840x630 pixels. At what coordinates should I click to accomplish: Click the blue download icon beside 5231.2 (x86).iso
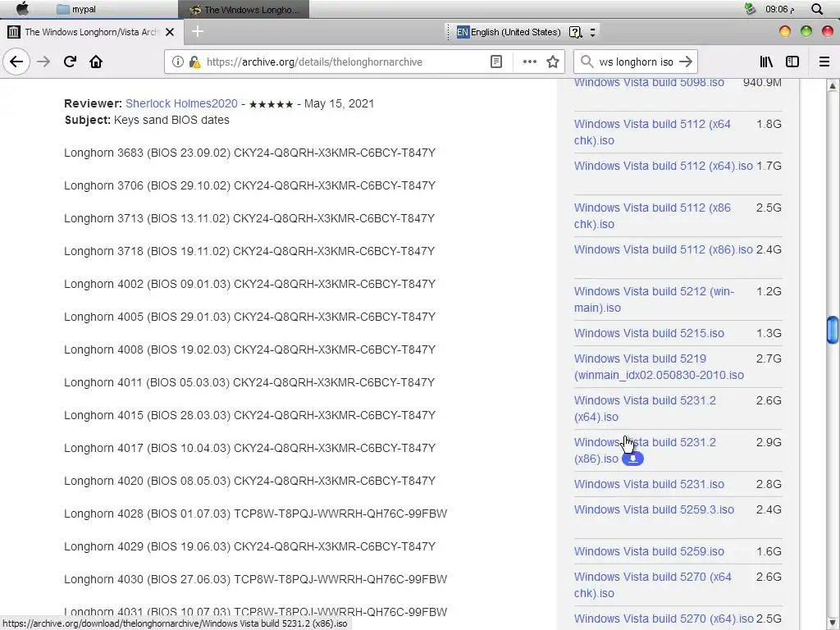pyautogui.click(x=632, y=459)
